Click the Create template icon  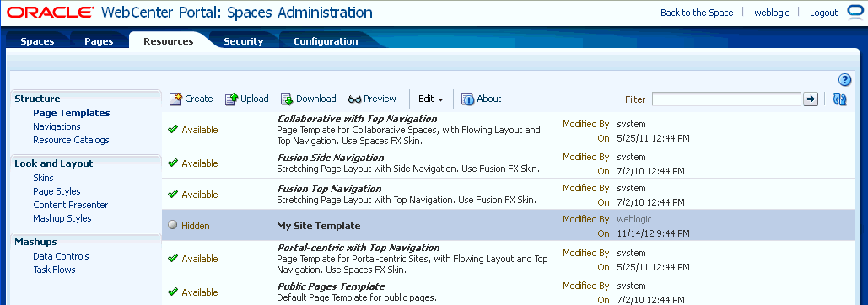coord(175,99)
